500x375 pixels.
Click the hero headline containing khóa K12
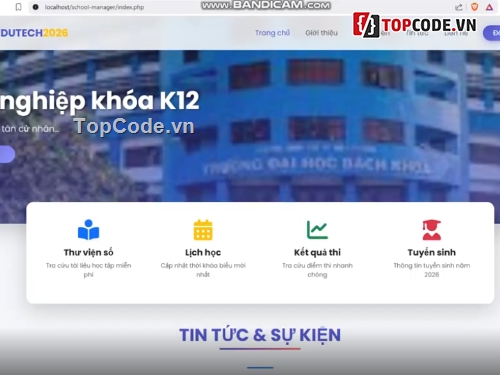[99, 101]
